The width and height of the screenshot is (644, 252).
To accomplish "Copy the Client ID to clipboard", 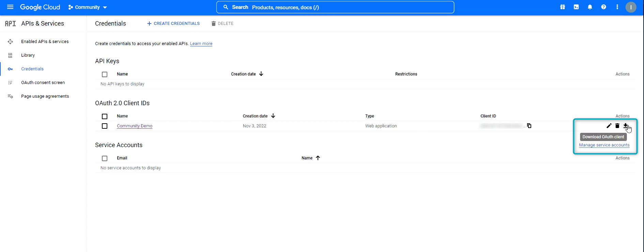I will [x=529, y=126].
